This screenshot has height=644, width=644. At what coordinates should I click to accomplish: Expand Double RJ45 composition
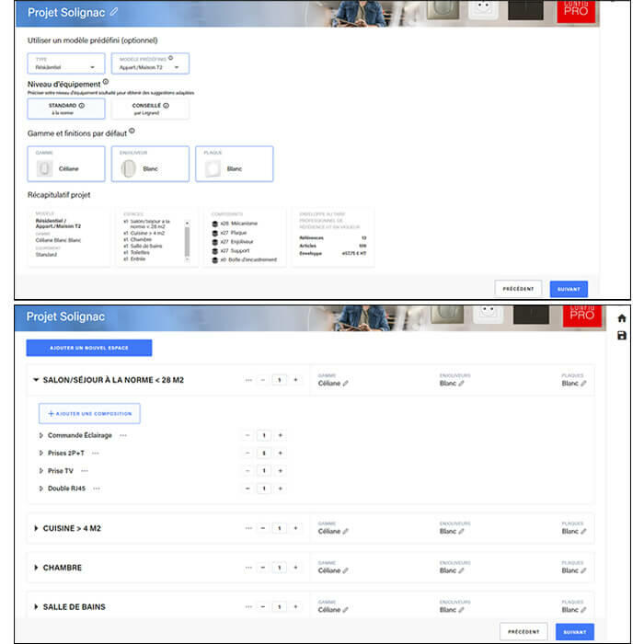click(40, 489)
